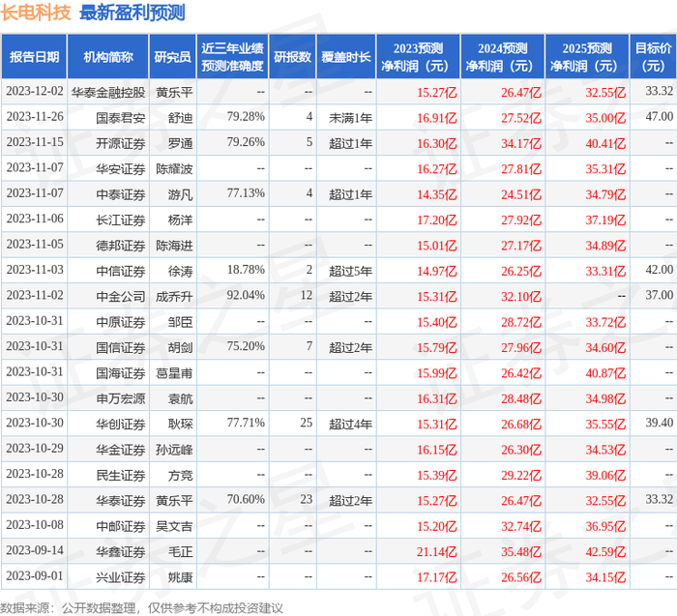Click coverage value 超过5年

350,271
